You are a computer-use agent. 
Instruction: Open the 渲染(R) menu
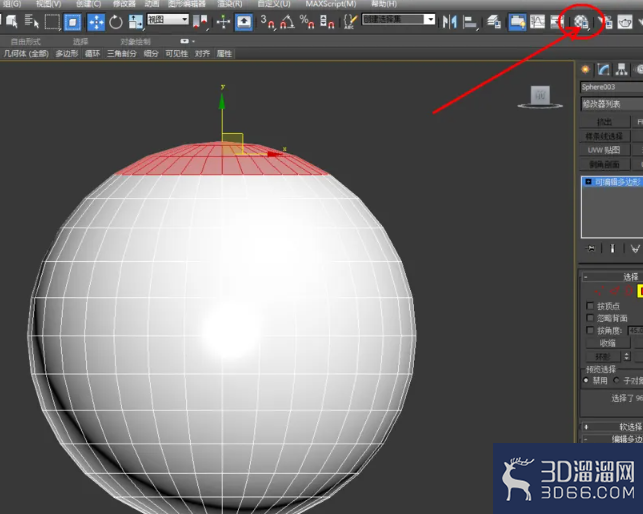[230, 4]
